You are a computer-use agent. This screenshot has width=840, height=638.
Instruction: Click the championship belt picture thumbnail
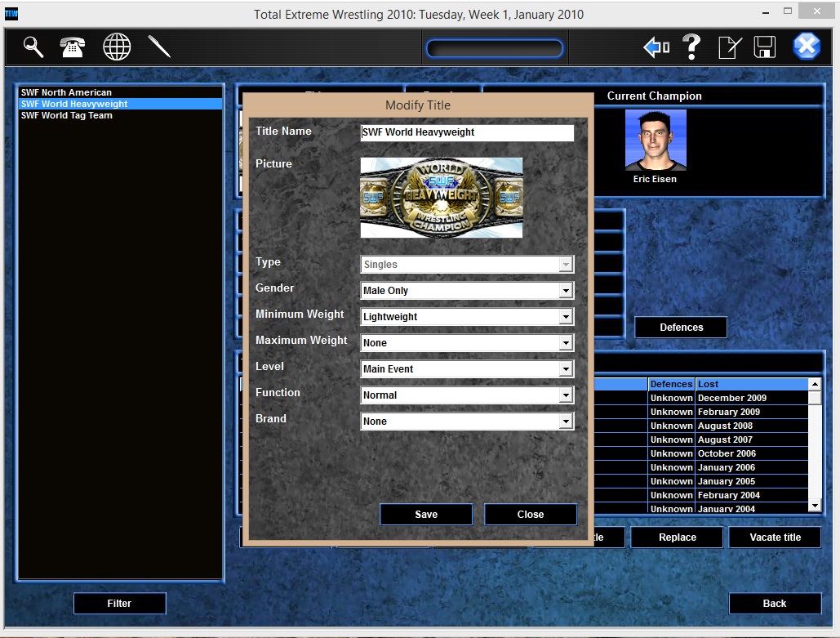pyautogui.click(x=441, y=197)
